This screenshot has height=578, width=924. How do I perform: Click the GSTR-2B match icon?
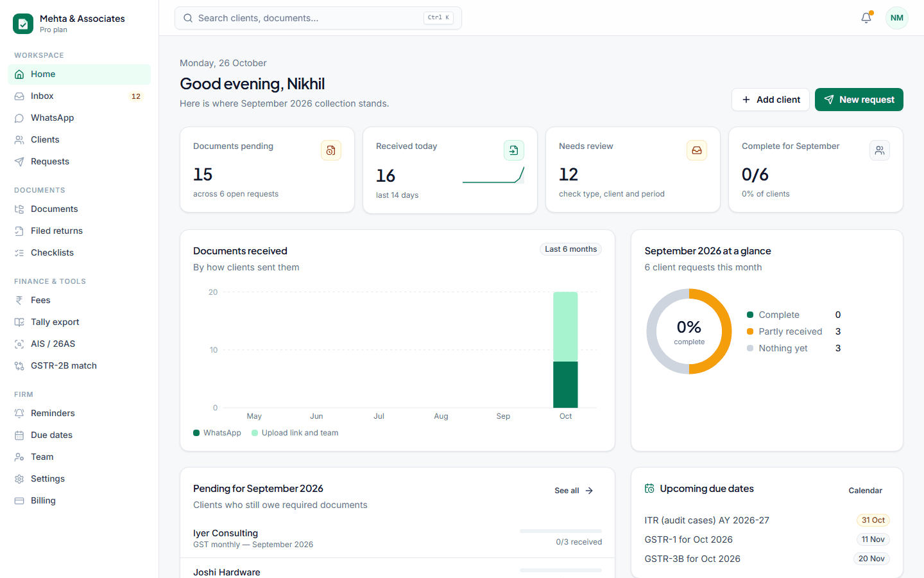19,366
